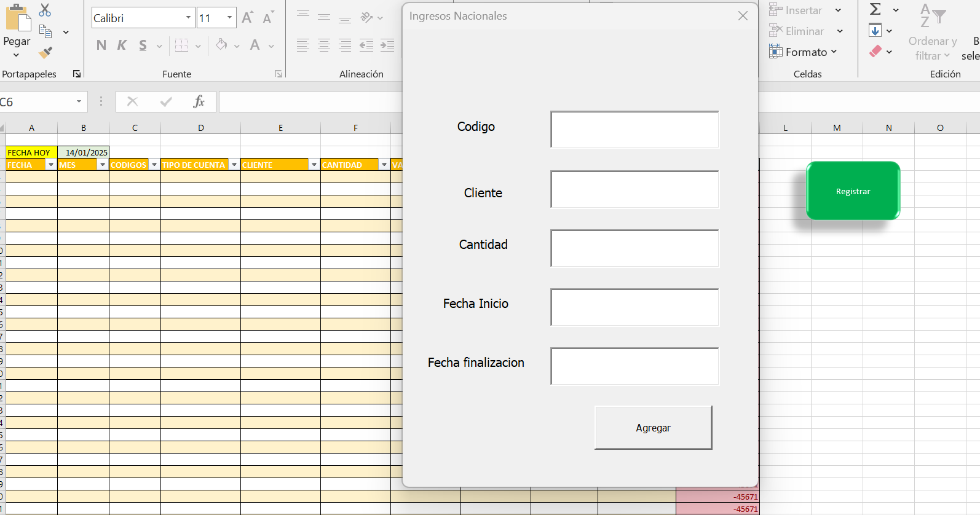Toggle Italic formatting (K)
Screen dimensions: 980x515
click(x=122, y=45)
